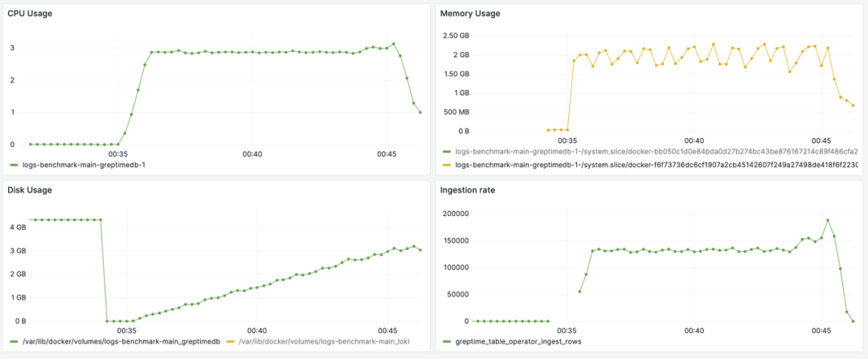Click the last data point in CPU Usage chart

coord(420,112)
